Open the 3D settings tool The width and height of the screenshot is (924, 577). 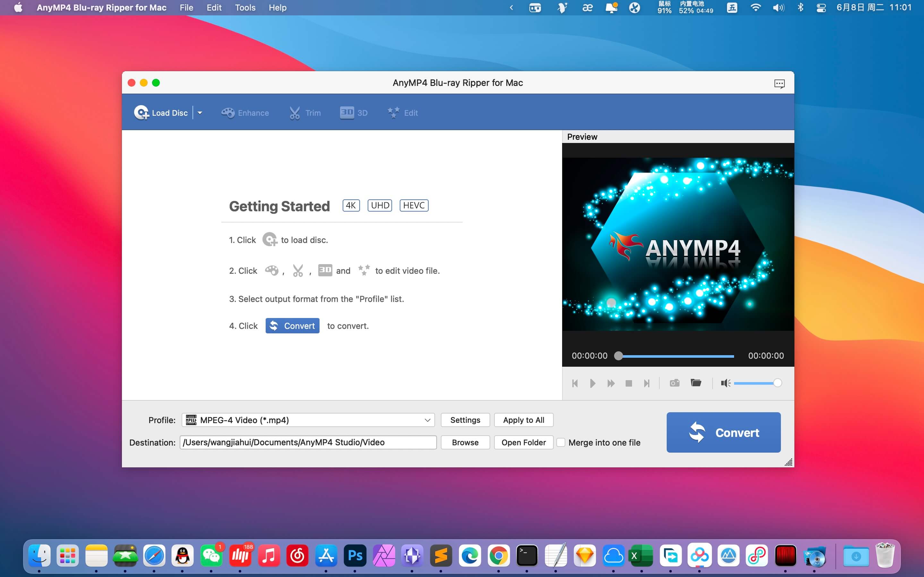pos(354,113)
